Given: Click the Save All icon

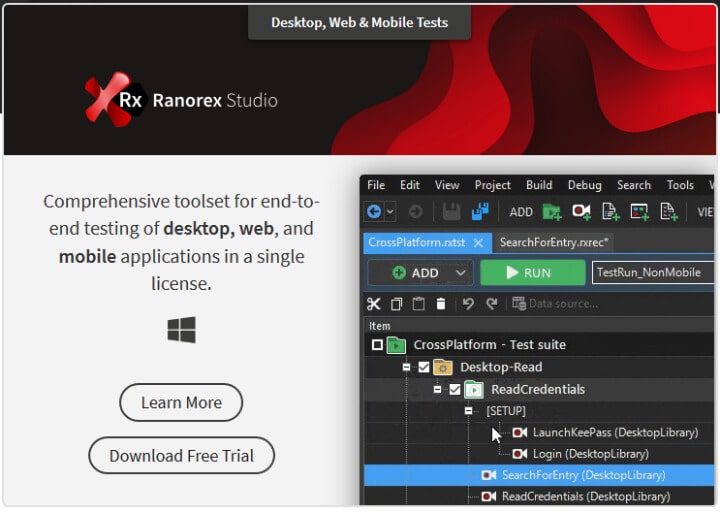Looking at the screenshot, I should (480, 212).
